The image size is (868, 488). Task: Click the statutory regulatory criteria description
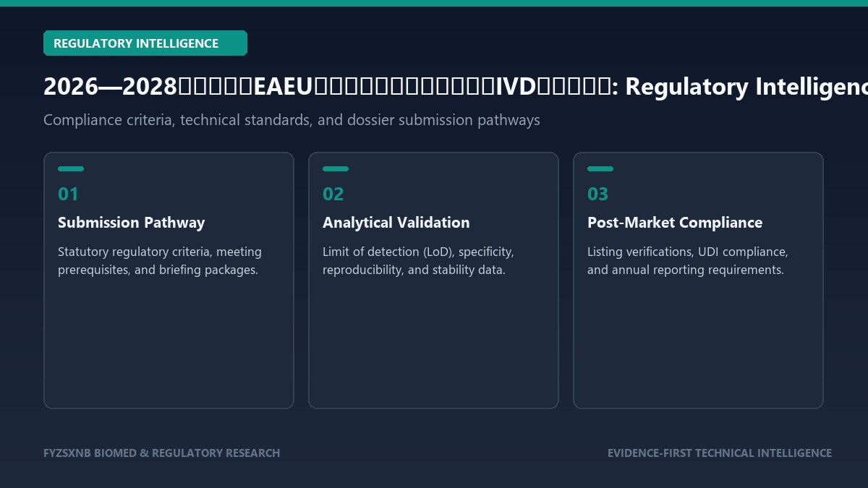pos(160,261)
